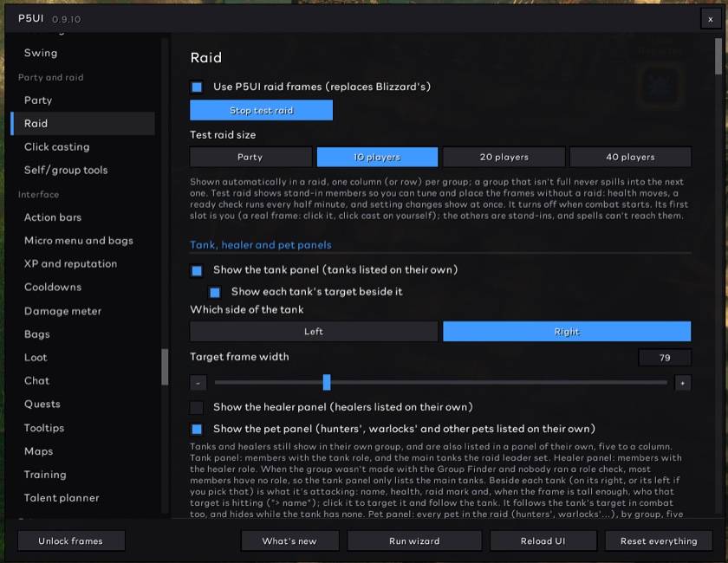Open What's new
Image resolution: width=728 pixels, height=563 pixels.
coord(289,540)
